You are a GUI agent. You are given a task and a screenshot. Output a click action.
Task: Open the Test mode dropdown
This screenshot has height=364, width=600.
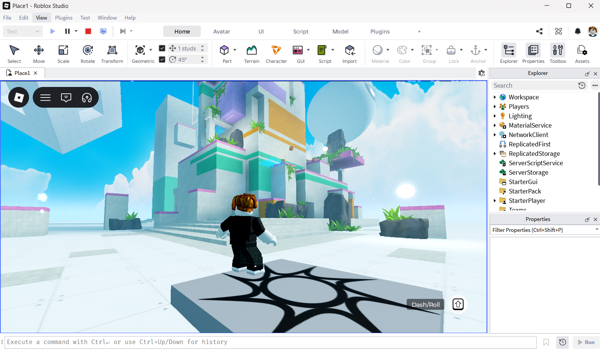coord(23,32)
